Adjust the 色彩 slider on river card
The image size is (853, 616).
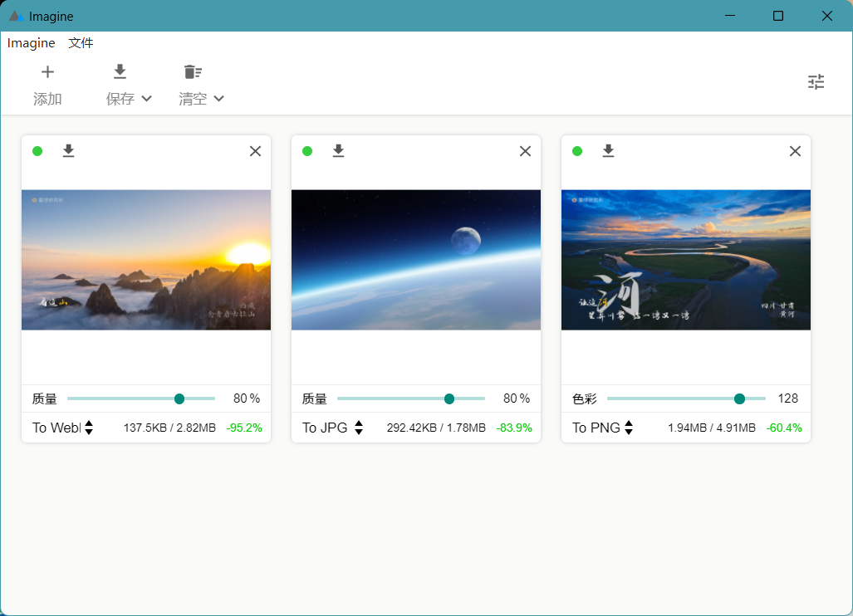[686, 398]
